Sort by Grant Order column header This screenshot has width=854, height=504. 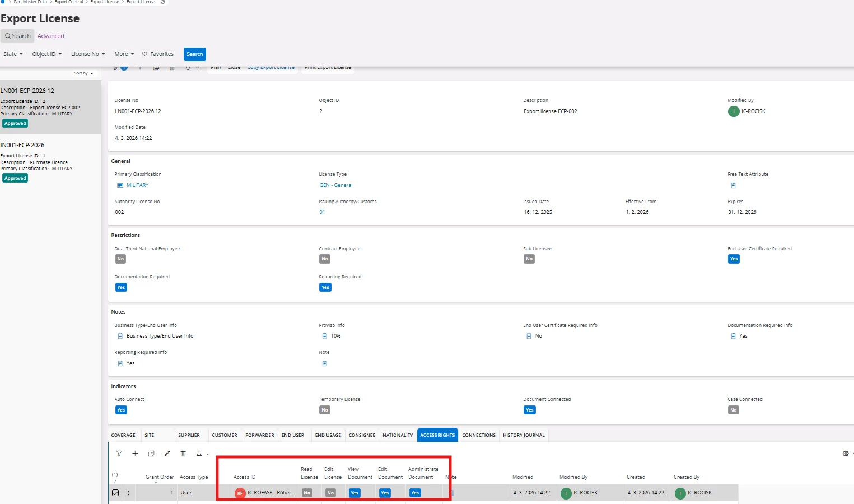point(160,477)
